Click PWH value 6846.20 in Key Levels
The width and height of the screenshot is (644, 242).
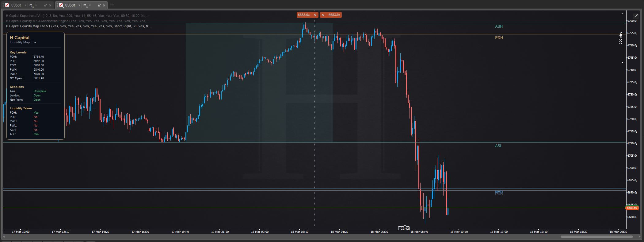tap(39, 70)
